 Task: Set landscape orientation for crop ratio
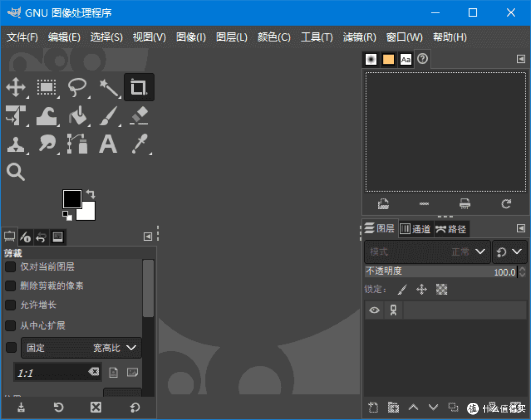(x=132, y=373)
